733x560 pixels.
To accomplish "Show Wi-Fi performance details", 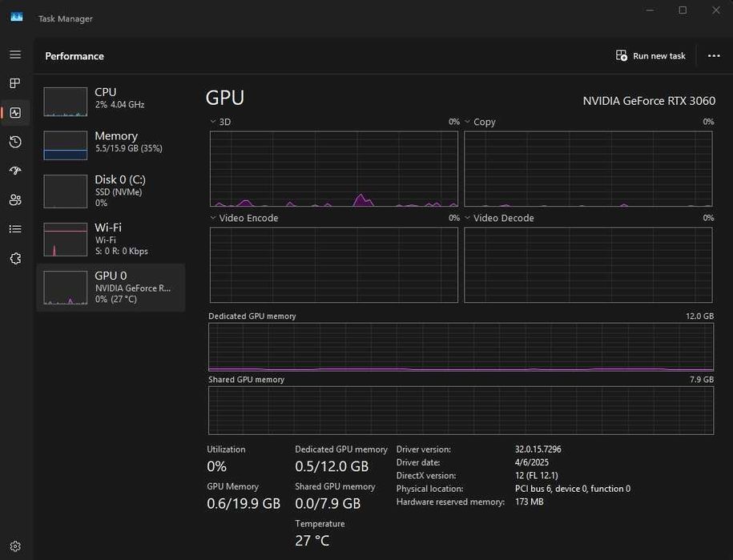I will tap(111, 239).
